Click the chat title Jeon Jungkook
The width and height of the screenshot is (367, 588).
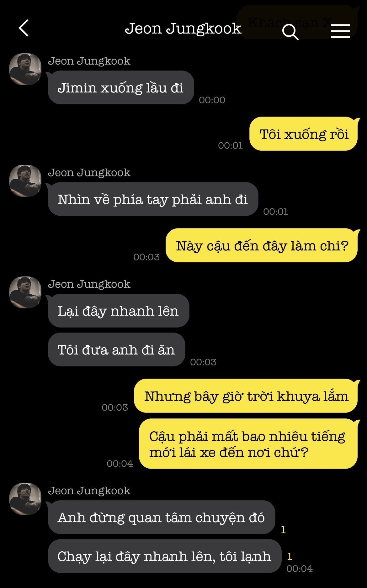click(x=183, y=29)
